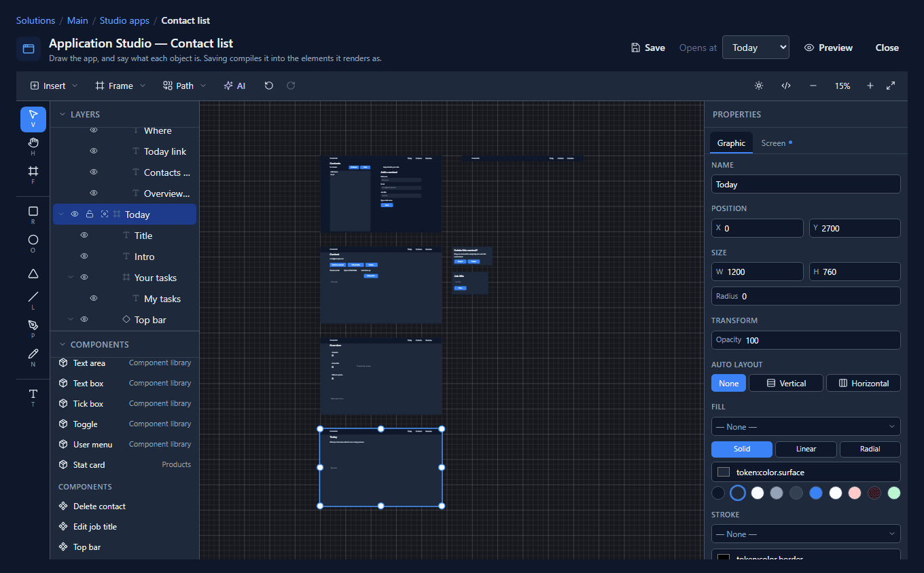Select the Triangle shape tool

[33, 273]
